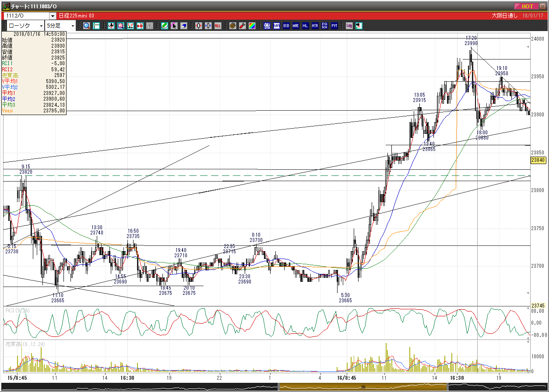
Task: Click the 終値 row in data panel
Action: 34,57
